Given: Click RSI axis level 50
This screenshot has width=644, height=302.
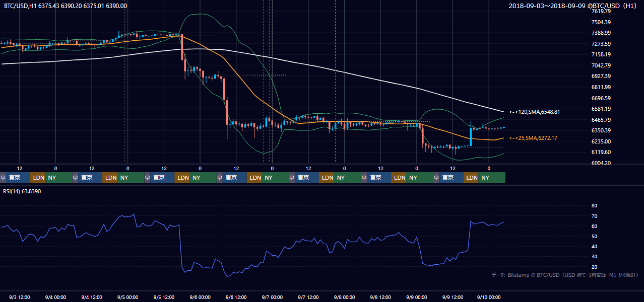Looking at the screenshot, I should [x=594, y=236].
